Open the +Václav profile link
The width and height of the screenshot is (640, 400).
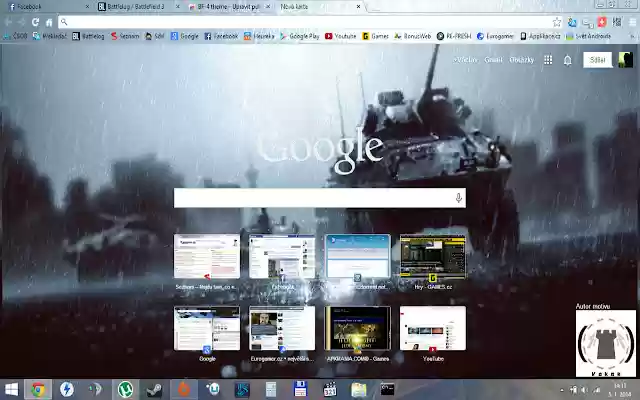tap(465, 60)
